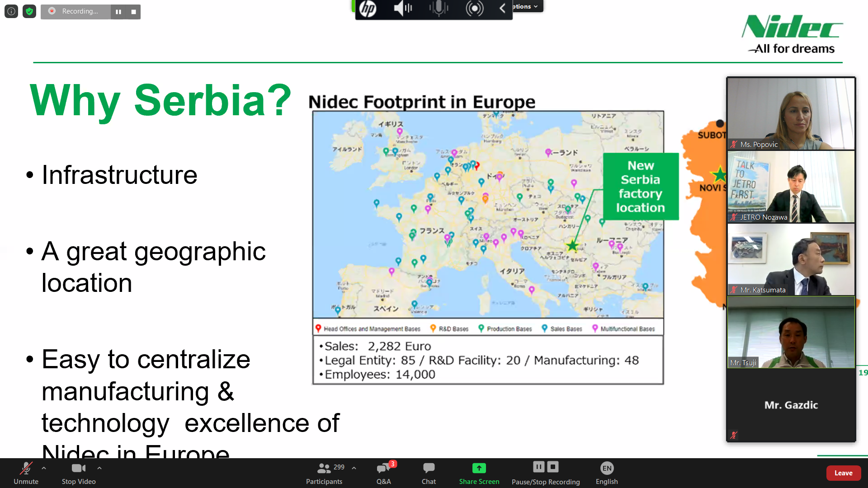Click the Nidec logo on the slide
Image resolution: width=868 pixels, height=488 pixels.
coord(792,34)
